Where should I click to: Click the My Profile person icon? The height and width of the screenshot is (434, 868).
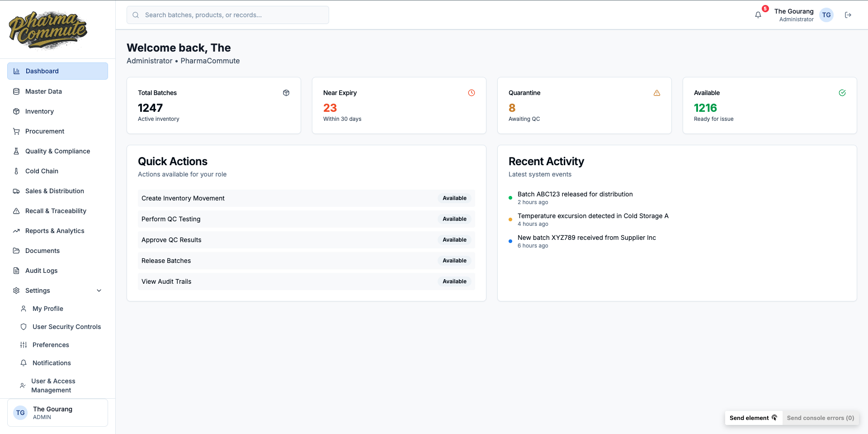tap(24, 309)
